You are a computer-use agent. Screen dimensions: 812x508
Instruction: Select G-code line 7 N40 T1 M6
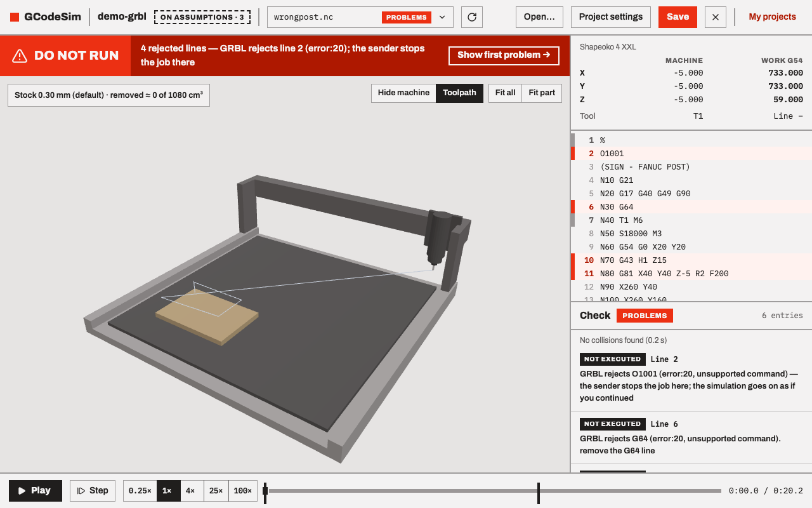point(691,220)
